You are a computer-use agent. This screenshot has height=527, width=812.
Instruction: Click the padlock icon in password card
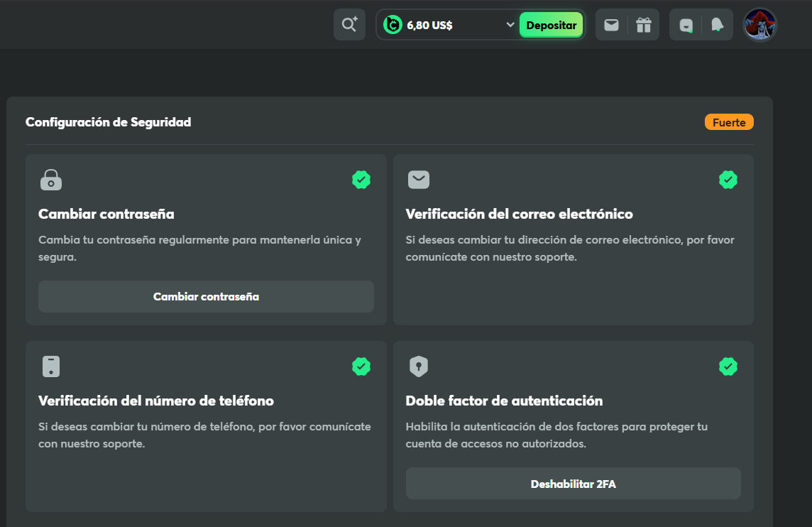tap(50, 180)
